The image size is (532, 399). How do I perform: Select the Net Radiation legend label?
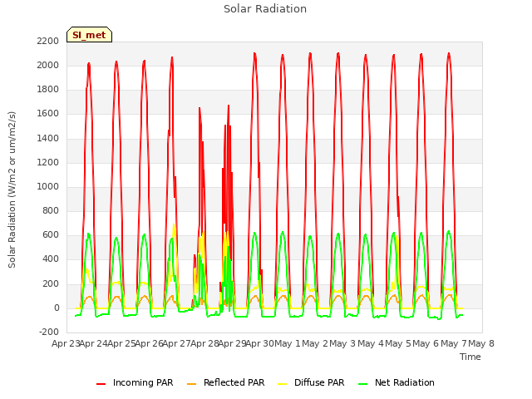pos(405,382)
